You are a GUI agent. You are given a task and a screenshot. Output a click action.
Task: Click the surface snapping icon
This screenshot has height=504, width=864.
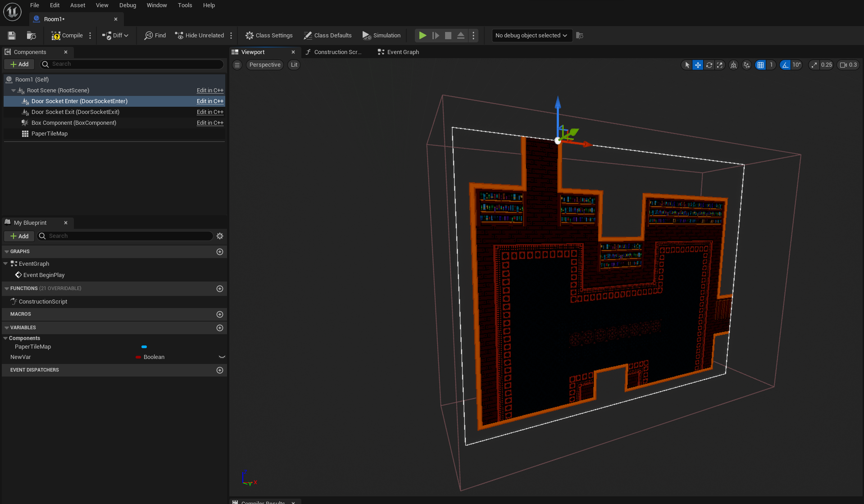click(x=746, y=65)
